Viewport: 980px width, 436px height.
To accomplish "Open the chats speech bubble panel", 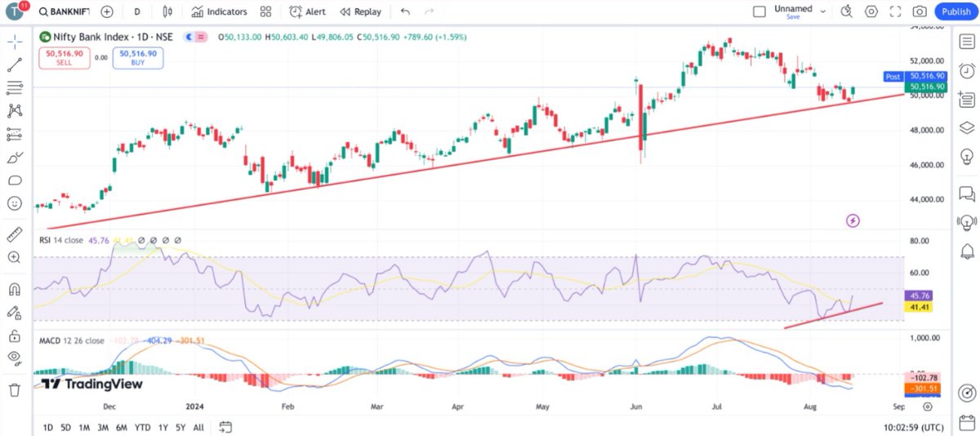I will (x=967, y=194).
